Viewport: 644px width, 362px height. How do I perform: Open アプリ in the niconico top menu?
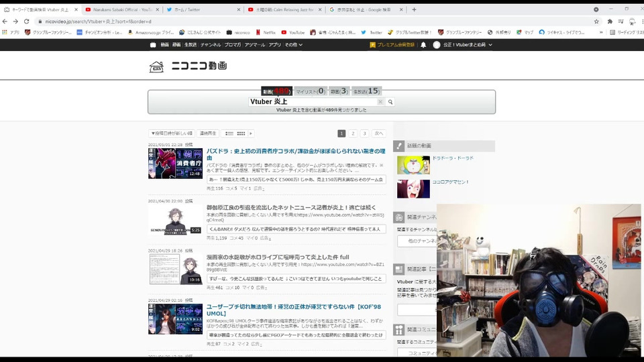tap(275, 45)
